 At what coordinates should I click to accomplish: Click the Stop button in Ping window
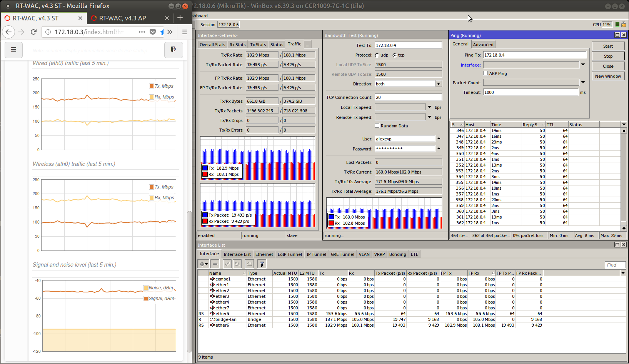click(x=608, y=56)
